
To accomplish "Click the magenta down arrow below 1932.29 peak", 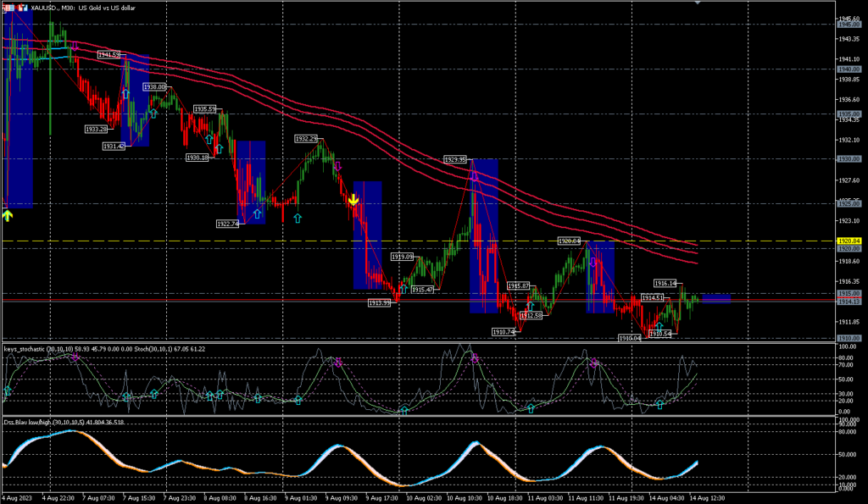I will tap(337, 167).
